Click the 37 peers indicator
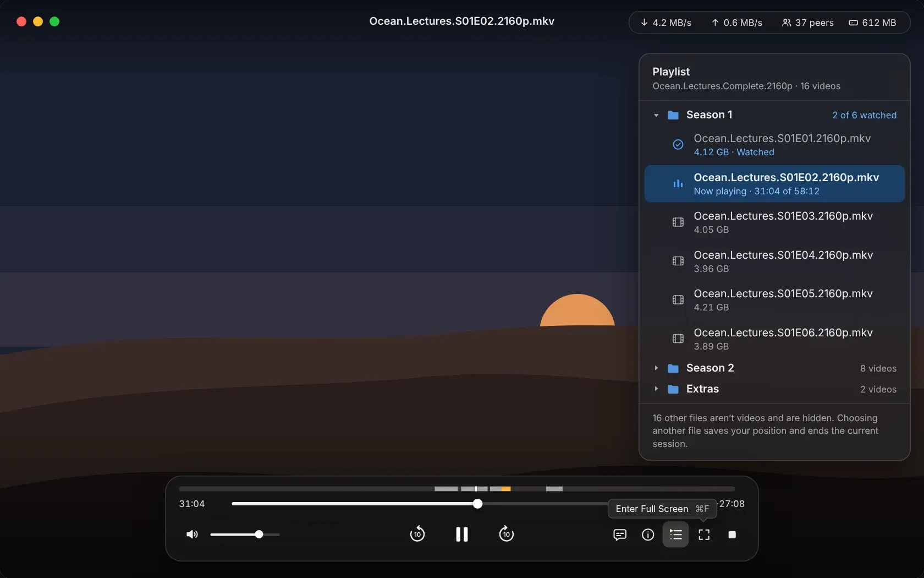 tap(807, 23)
